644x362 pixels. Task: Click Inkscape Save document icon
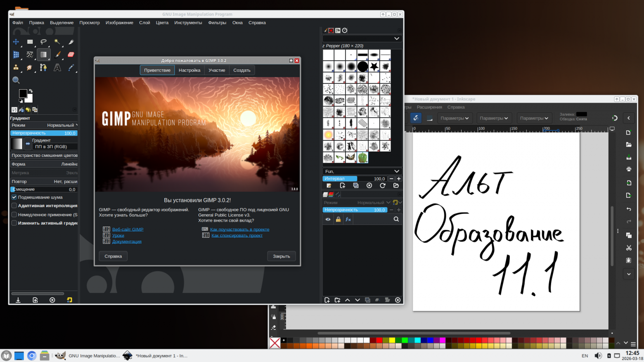[629, 157]
